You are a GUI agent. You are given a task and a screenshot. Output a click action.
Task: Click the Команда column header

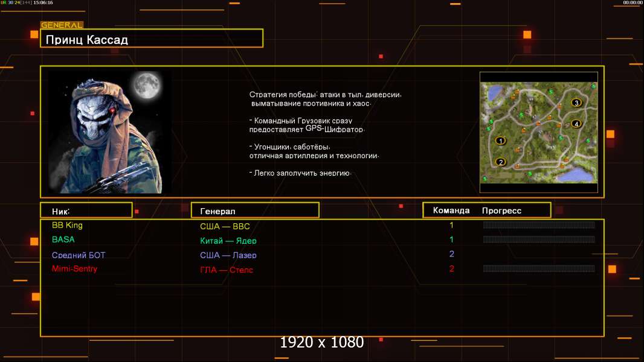tap(451, 211)
